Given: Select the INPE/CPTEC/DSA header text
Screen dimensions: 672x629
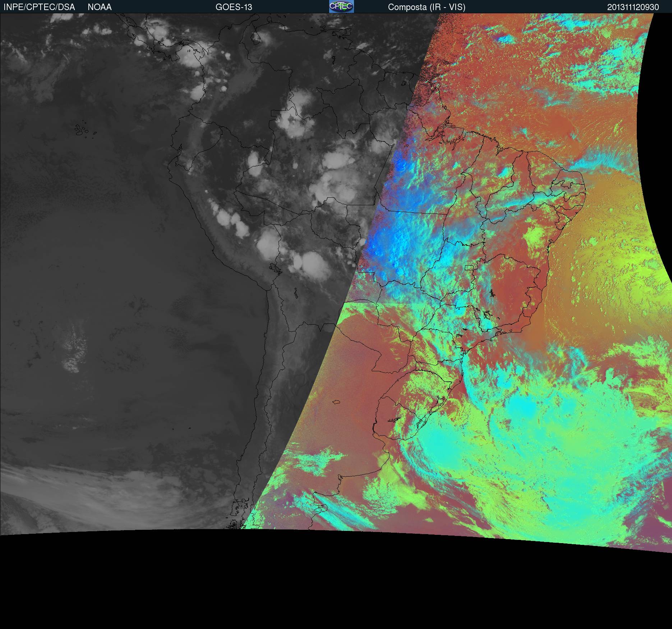Looking at the screenshot, I should click(x=39, y=7).
